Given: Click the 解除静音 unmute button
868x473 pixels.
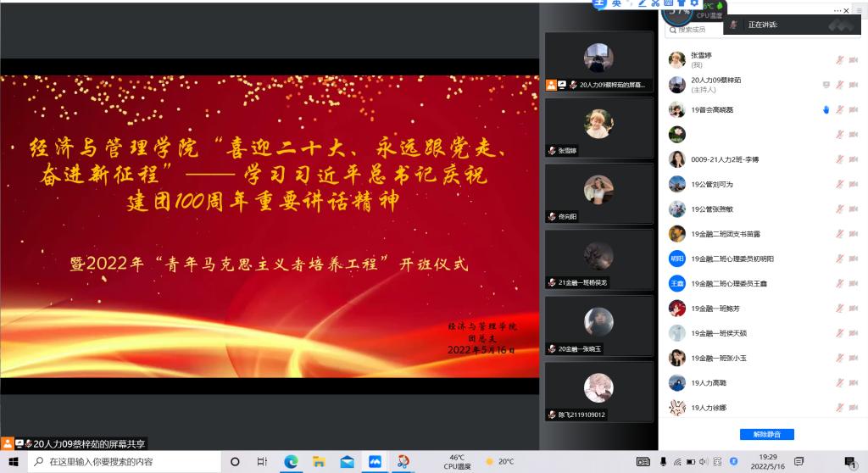Looking at the screenshot, I should (x=766, y=434).
